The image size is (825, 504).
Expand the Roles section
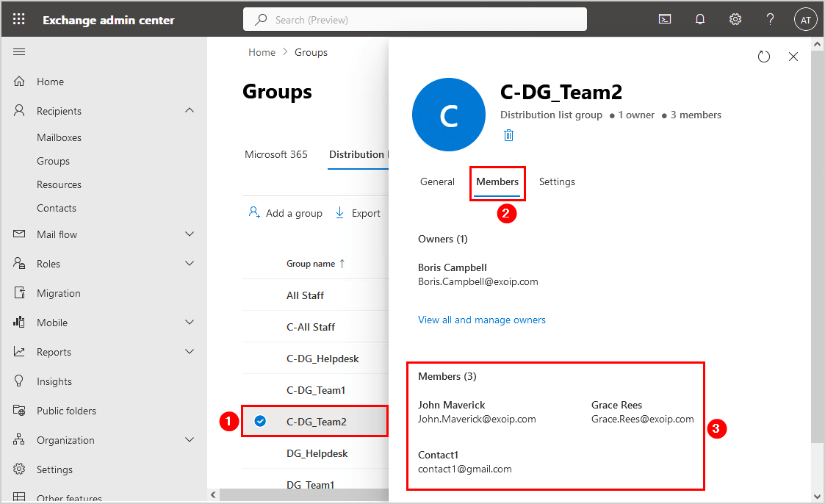tap(190, 264)
